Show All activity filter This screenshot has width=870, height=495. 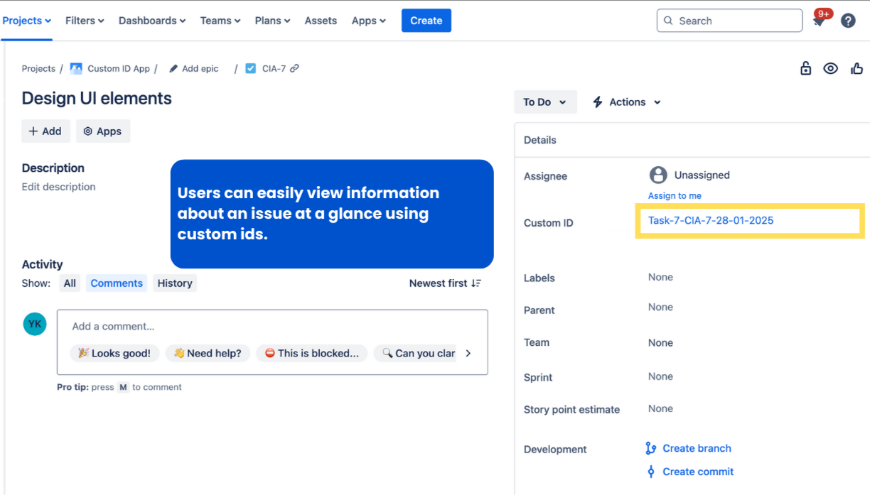[x=70, y=283]
